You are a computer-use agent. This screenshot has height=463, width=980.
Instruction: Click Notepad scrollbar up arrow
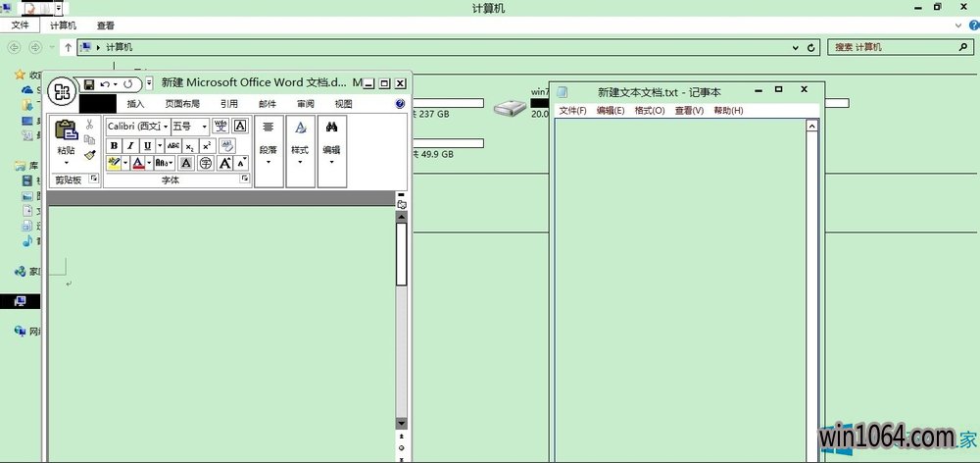(811, 127)
